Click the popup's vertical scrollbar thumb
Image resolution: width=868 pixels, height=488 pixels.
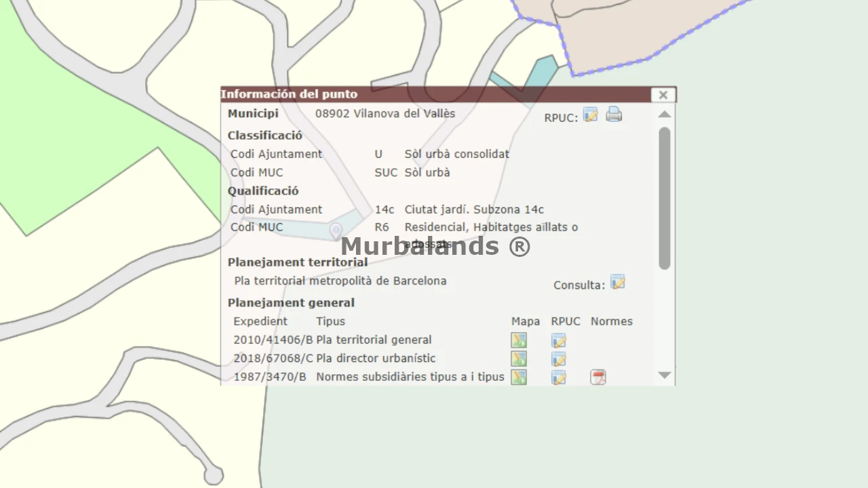click(x=665, y=197)
